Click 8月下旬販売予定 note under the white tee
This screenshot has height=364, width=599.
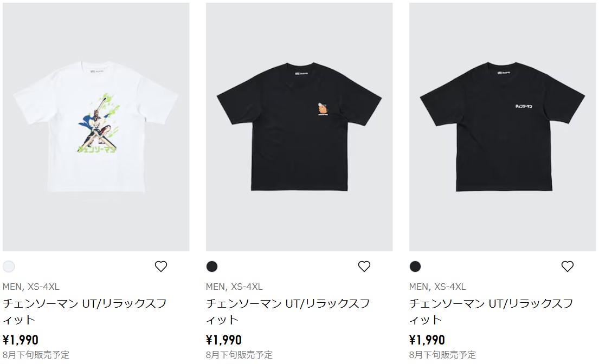click(x=36, y=355)
